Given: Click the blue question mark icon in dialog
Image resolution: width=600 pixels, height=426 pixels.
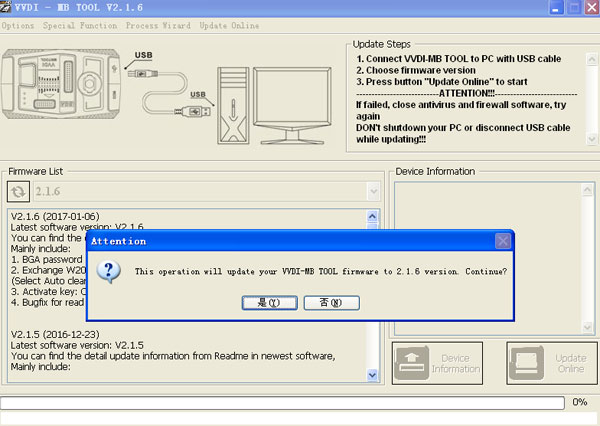Looking at the screenshot, I should pyautogui.click(x=109, y=272).
